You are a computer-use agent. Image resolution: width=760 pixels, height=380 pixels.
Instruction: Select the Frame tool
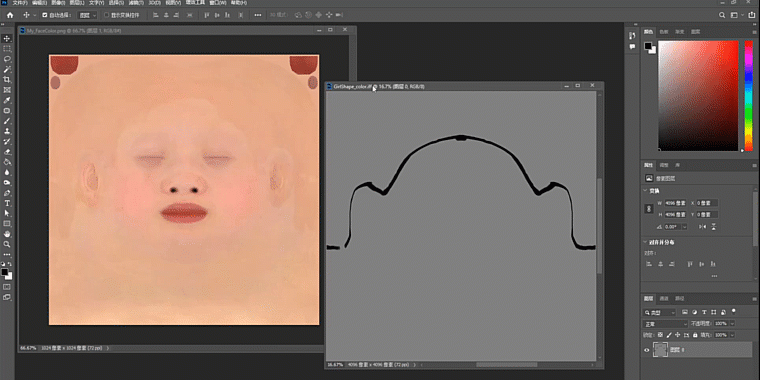coord(7,90)
